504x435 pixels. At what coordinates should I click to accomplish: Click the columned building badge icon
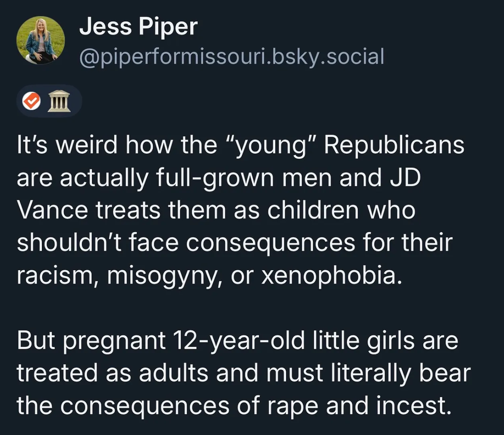click(x=59, y=102)
